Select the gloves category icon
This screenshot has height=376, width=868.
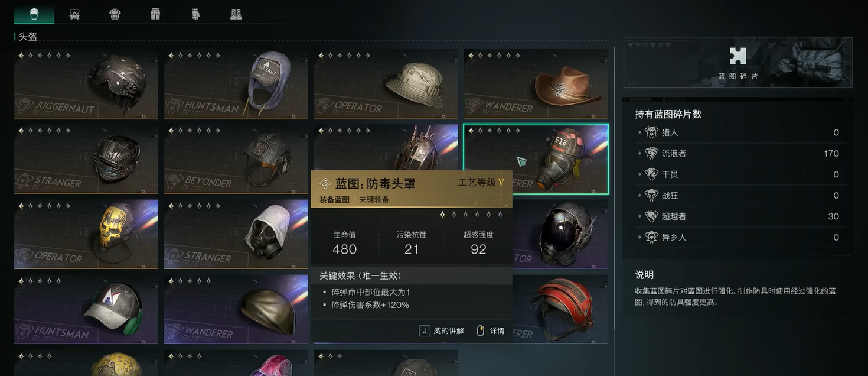[196, 14]
